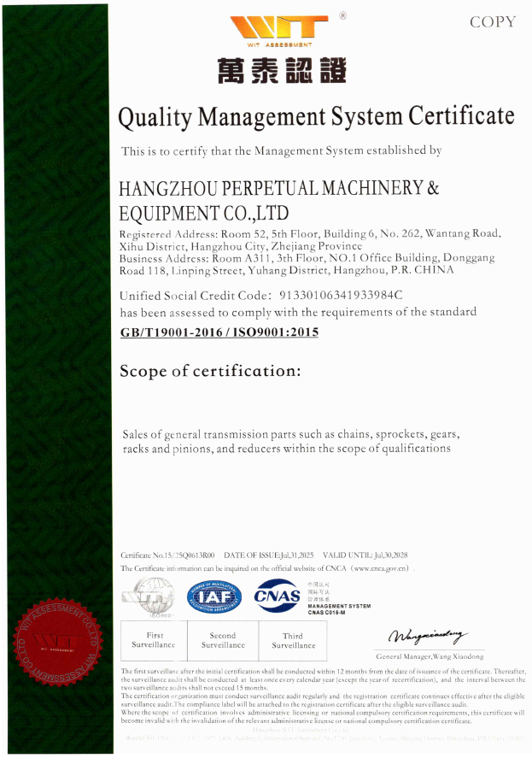Viewport: 532px width, 758px height.
Task: Click the Certificate No. text
Action: point(168,555)
